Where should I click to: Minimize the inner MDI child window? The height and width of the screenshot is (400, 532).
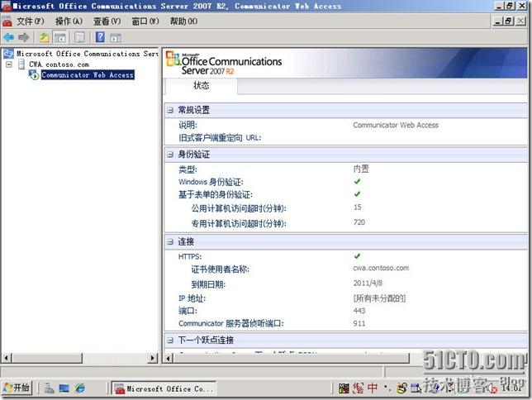coord(497,21)
